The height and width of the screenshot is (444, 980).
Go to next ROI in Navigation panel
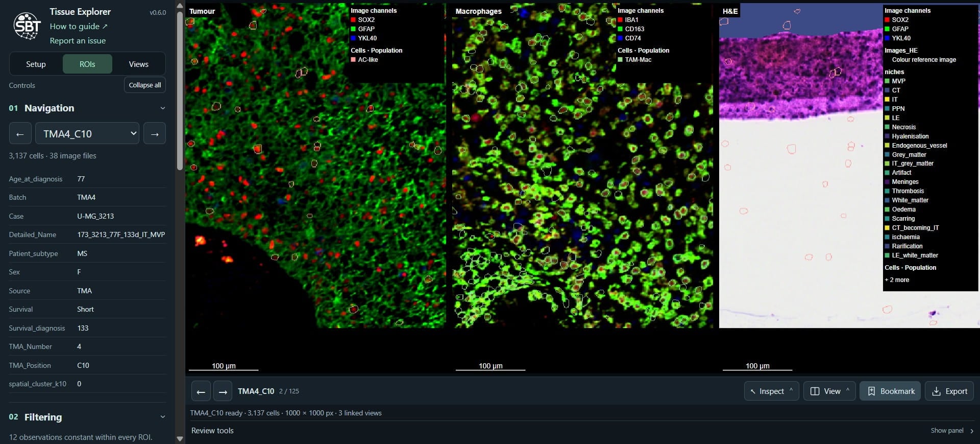155,134
